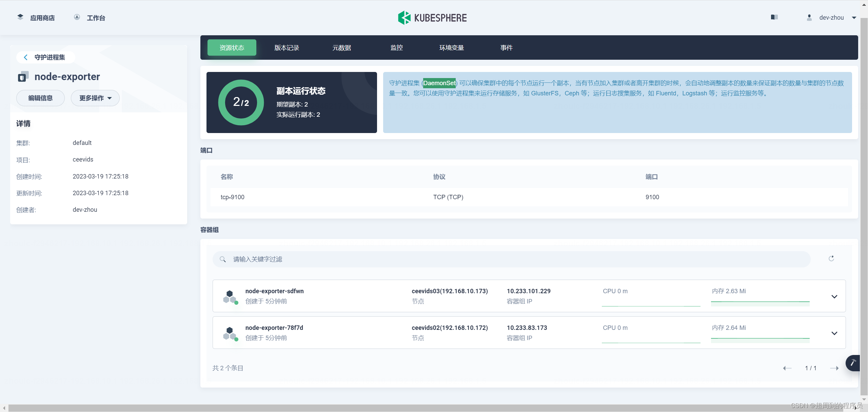The image size is (868, 412).
Task: Go back via 守护进程集 button
Action: [x=46, y=57]
